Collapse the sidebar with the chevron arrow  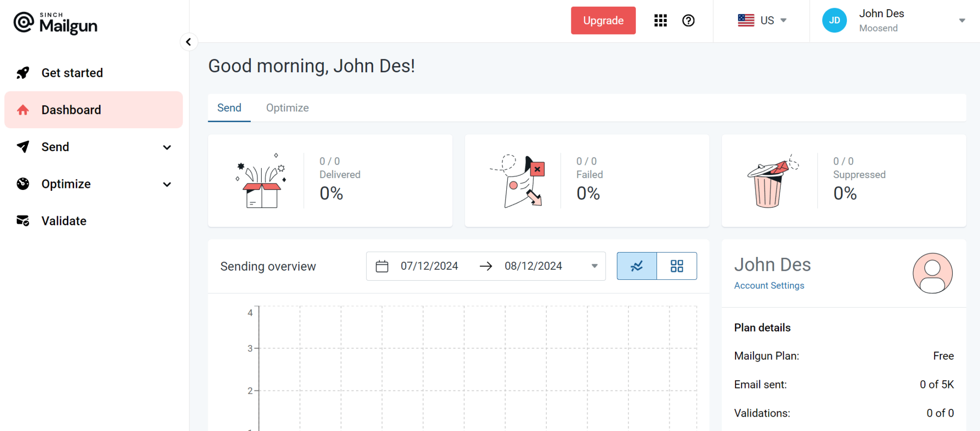point(189,42)
